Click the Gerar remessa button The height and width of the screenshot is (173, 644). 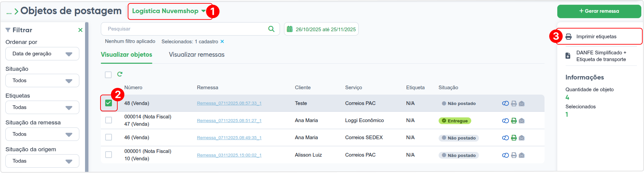click(599, 11)
